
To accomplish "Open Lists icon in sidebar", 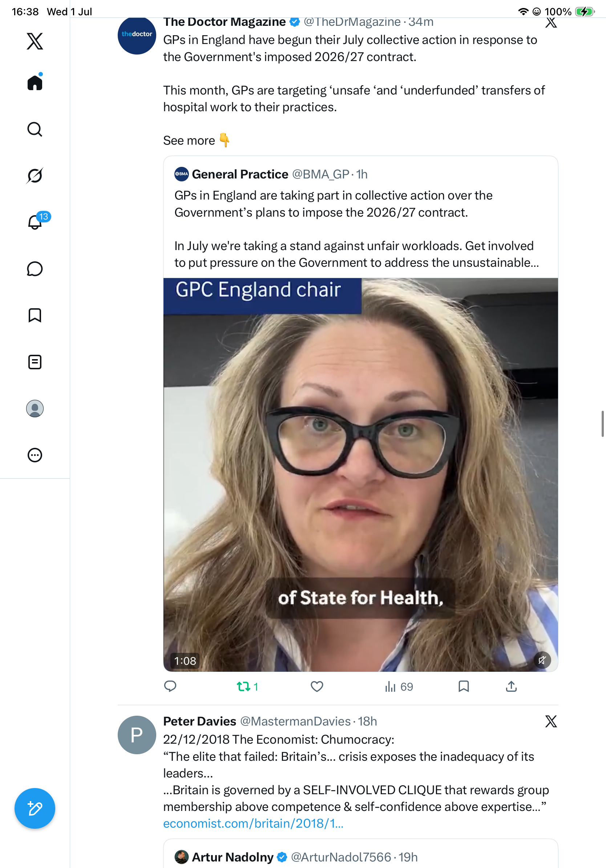I will click(x=35, y=362).
